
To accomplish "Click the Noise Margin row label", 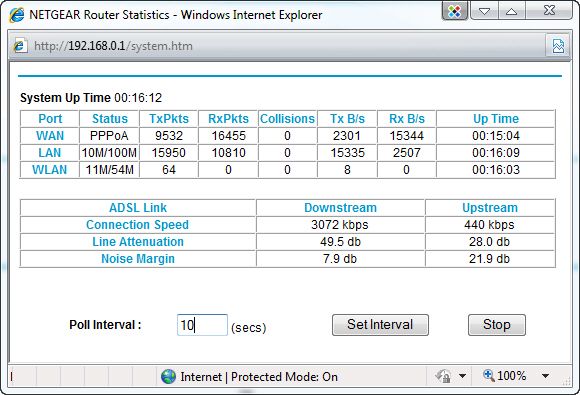I will click(x=138, y=259).
